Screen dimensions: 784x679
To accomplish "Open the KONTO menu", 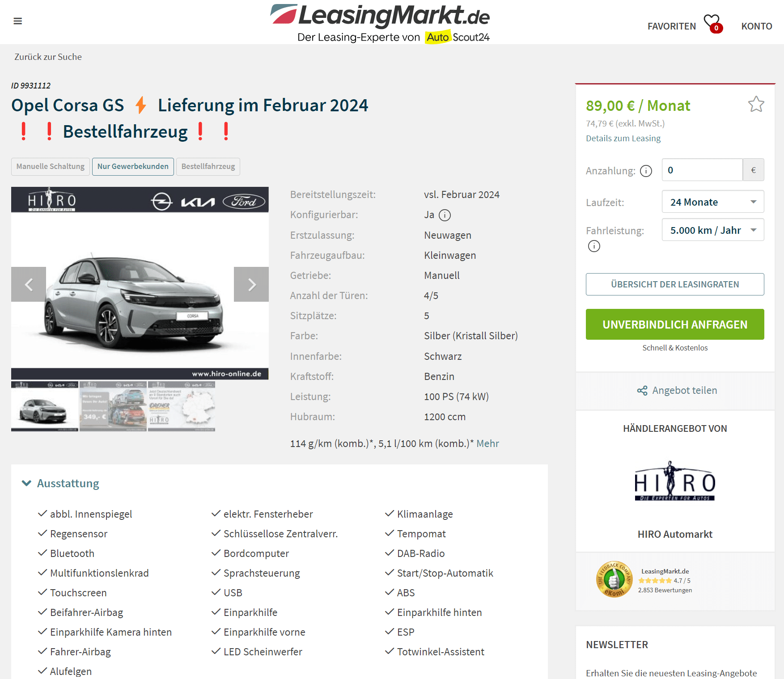I will (756, 26).
